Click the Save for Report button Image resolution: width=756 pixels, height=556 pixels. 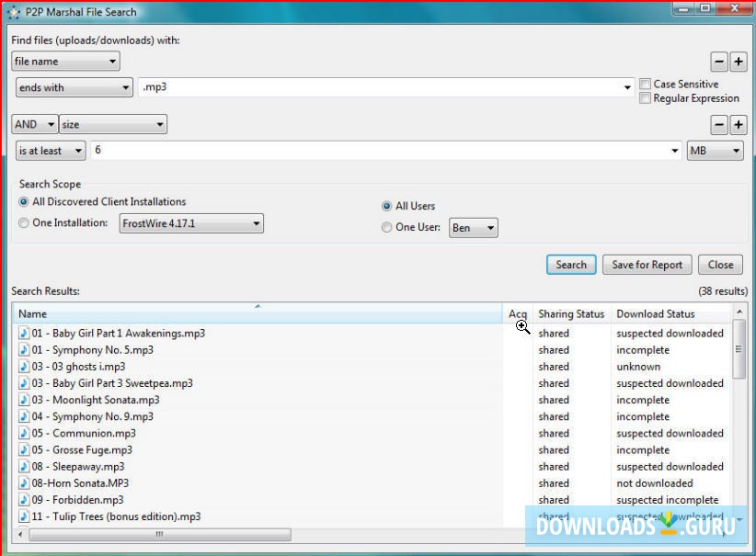pyautogui.click(x=647, y=265)
